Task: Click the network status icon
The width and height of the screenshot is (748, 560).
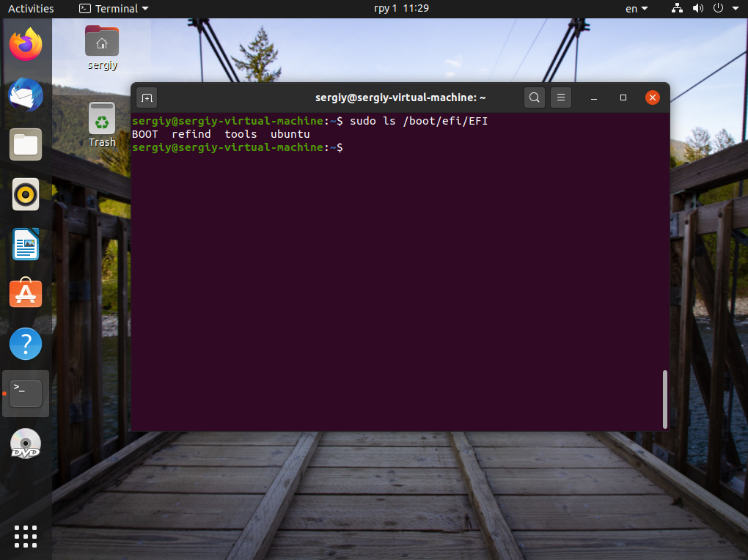Action: (677, 8)
